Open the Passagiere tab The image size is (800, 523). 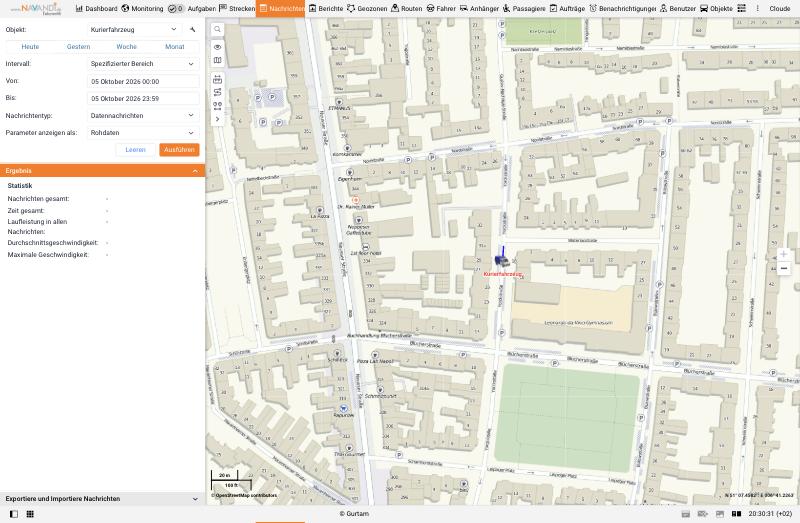[524, 8]
